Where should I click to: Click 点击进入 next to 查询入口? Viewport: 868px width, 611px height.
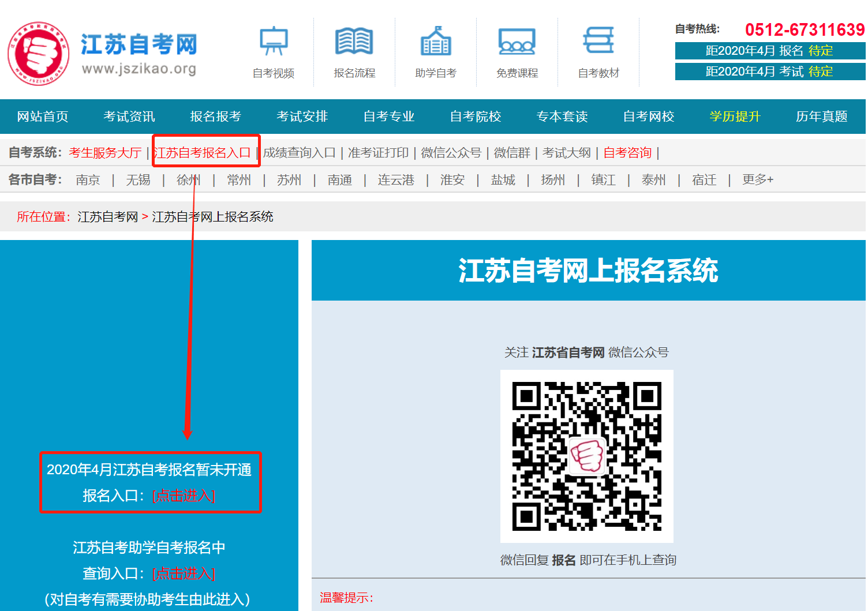coord(184,573)
